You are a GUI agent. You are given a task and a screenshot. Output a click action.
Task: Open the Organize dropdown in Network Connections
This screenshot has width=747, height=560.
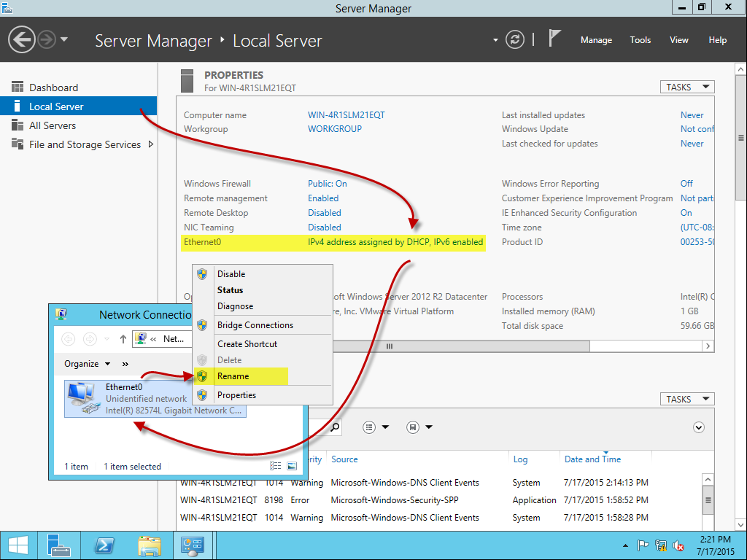click(x=88, y=364)
